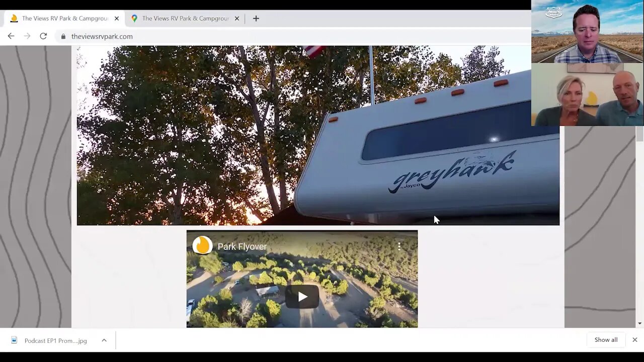Close the first Views RV Park tab
Screen dimensions: 644x362
point(117,19)
